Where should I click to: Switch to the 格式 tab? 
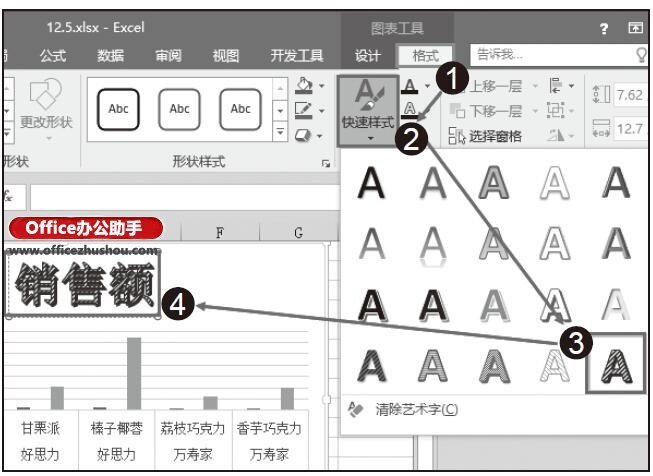tap(425, 56)
